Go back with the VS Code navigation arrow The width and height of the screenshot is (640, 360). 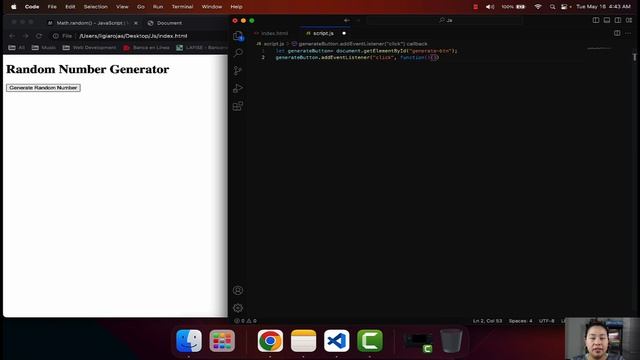click(x=347, y=20)
